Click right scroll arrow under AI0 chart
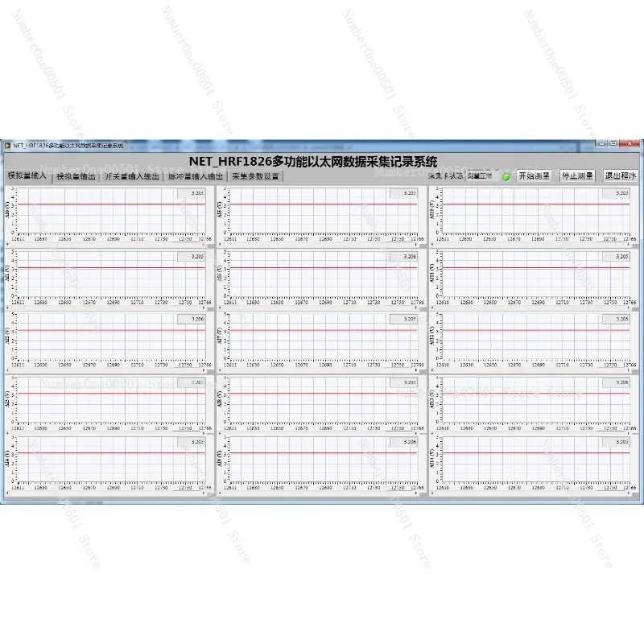Screen dimensions: 644x644 click(204, 245)
